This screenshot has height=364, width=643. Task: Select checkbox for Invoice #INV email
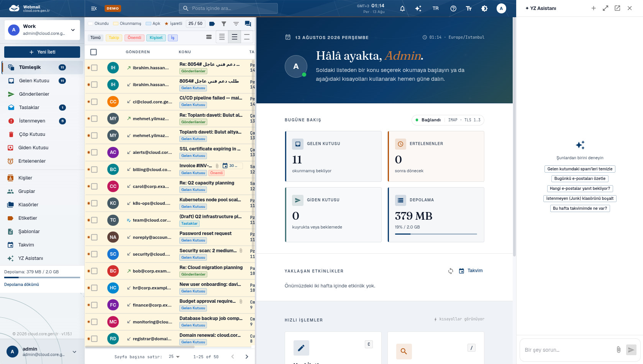pyautogui.click(x=94, y=170)
